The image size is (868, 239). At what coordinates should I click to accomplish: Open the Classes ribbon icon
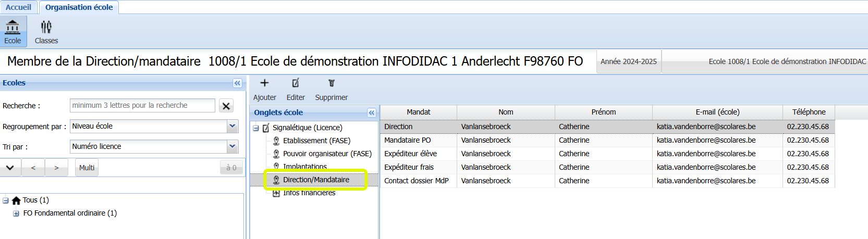coord(46,27)
